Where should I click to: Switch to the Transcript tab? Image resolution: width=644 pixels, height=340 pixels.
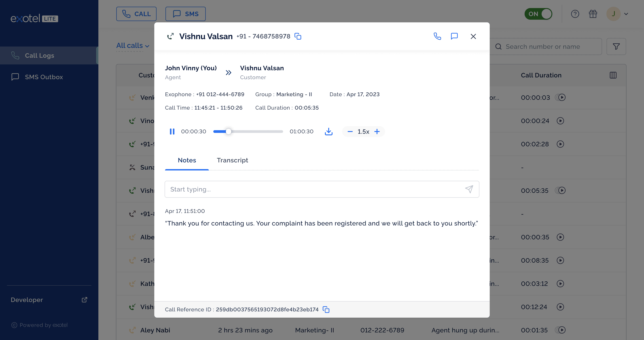232,160
